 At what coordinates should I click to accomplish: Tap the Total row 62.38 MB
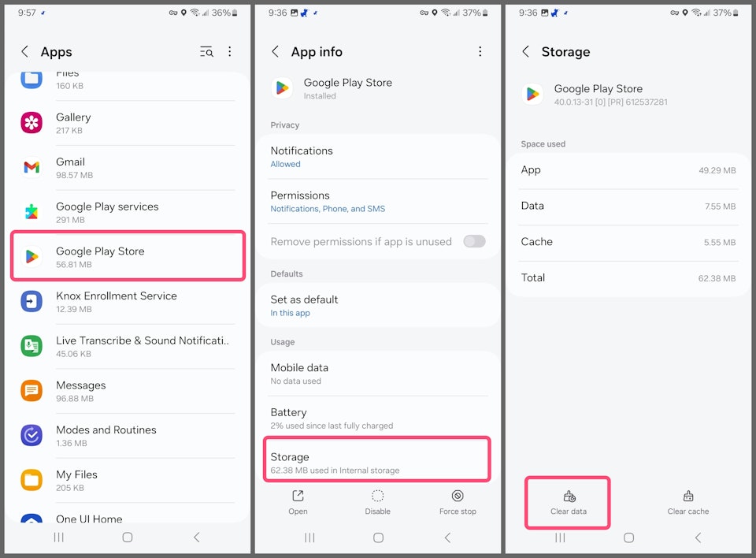pyautogui.click(x=628, y=278)
